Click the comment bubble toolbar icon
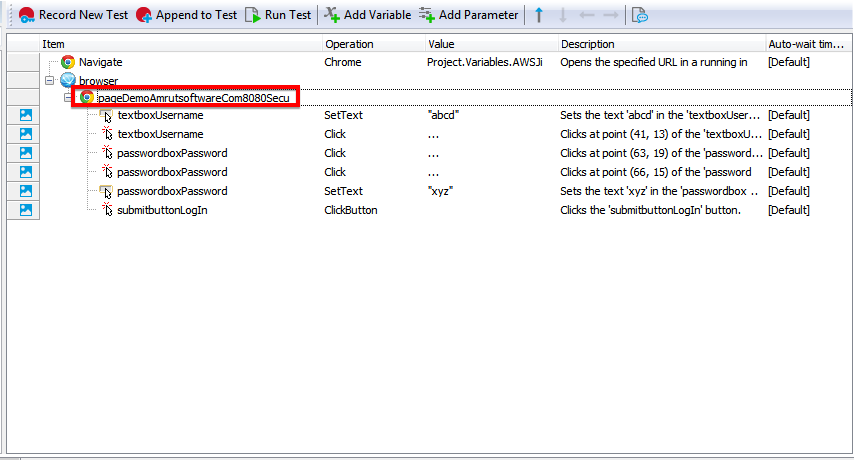The image size is (854, 460). pos(640,15)
